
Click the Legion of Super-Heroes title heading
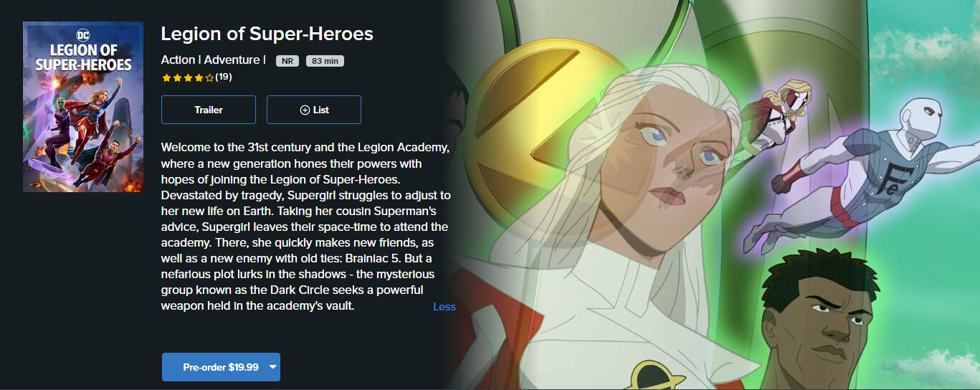(267, 34)
